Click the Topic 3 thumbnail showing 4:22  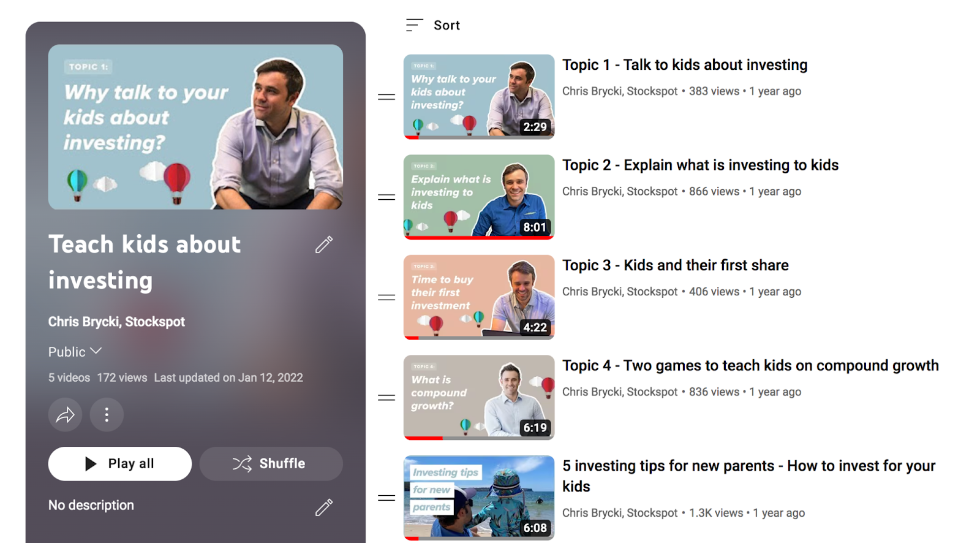tap(479, 297)
